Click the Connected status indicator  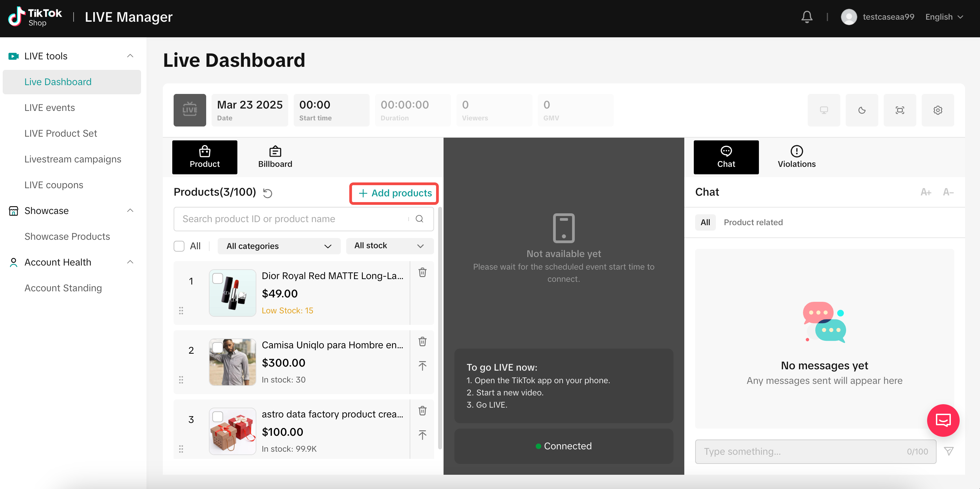[x=564, y=446]
